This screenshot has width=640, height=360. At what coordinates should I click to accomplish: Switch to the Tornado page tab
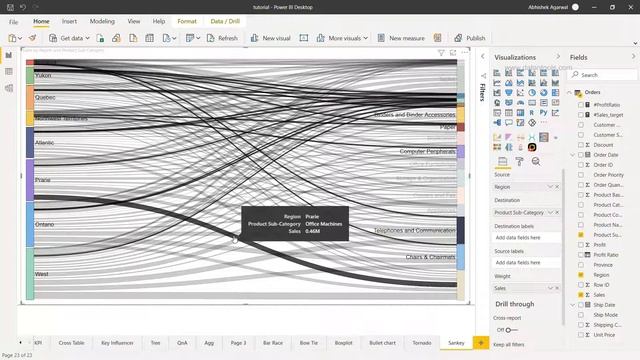point(422,343)
